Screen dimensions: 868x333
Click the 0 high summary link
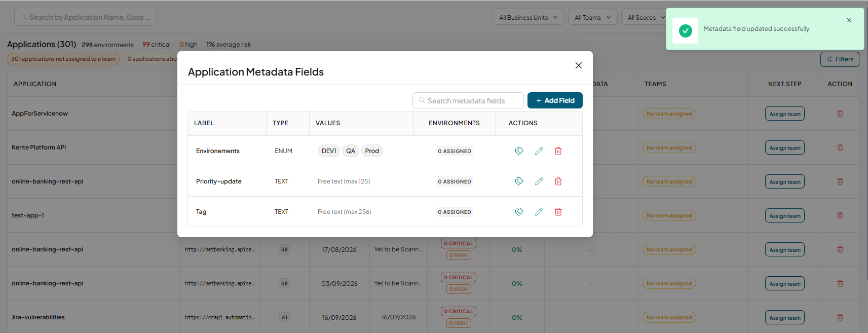pyautogui.click(x=188, y=45)
